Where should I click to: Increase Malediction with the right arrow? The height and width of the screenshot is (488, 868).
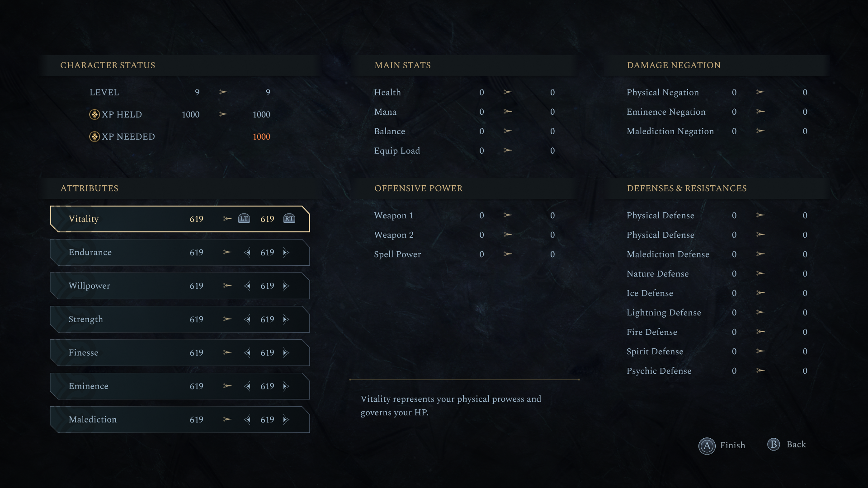(286, 420)
